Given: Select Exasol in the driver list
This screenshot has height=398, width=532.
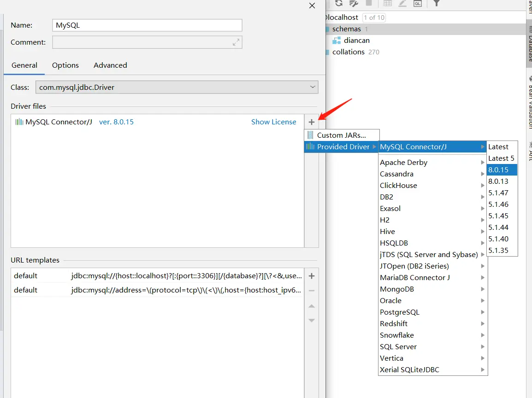Looking at the screenshot, I should tap(432, 209).
